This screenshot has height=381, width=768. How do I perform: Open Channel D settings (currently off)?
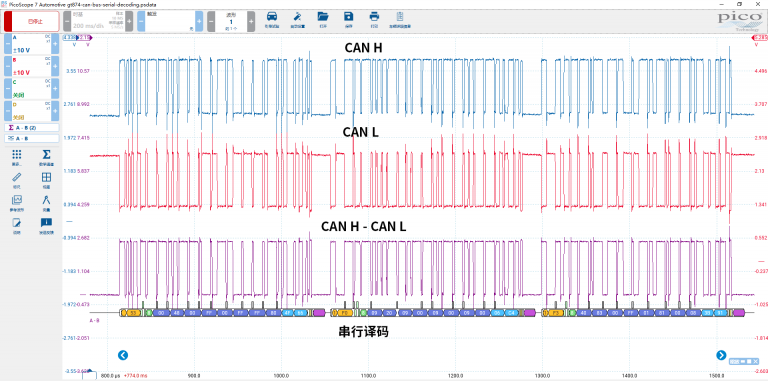pos(31,111)
